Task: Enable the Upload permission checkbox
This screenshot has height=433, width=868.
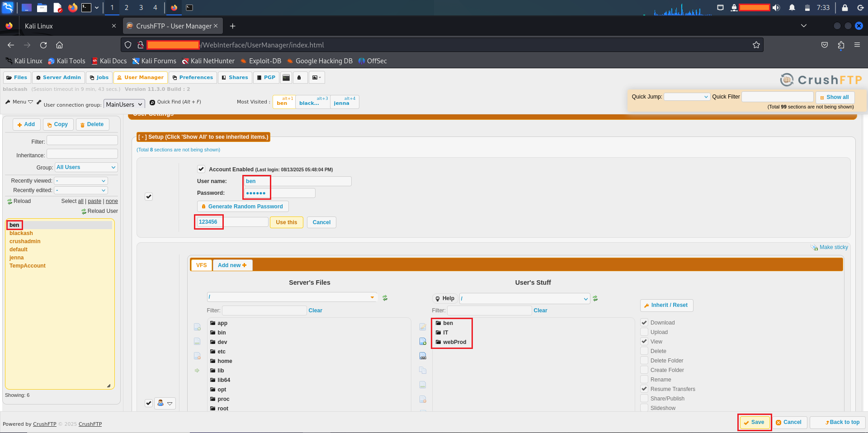Action: 644,332
